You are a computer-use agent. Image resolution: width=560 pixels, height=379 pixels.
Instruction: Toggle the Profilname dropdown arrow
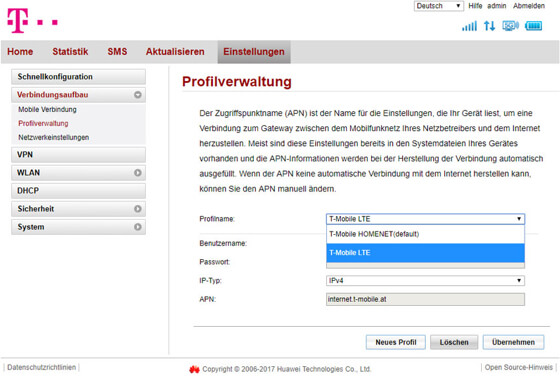519,219
